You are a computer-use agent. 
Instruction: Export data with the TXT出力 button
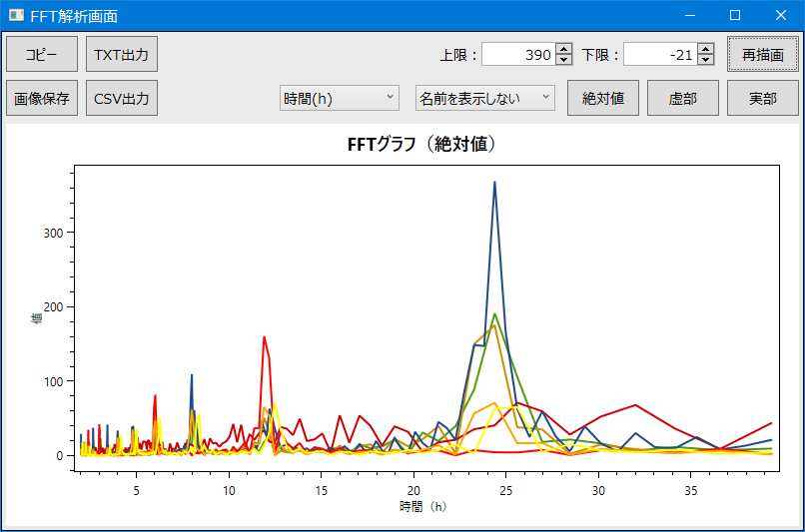(121, 54)
